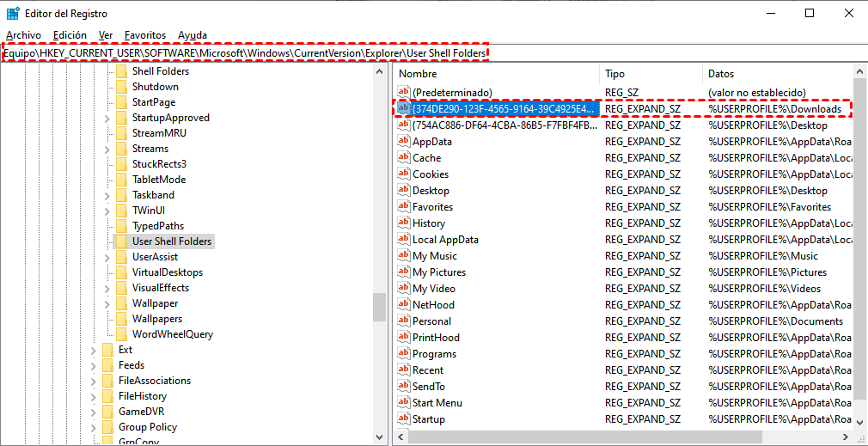Viewport: 868px width, 446px height.
Task: Select the My Pictures value name
Action: click(x=439, y=272)
